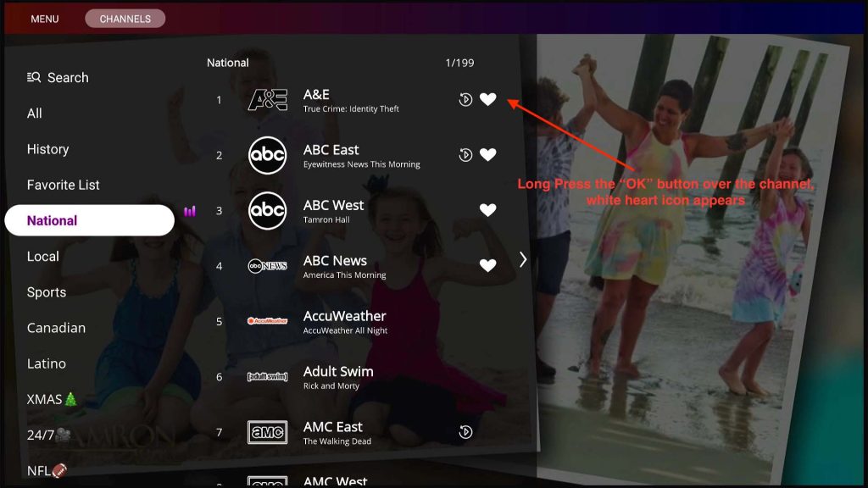Image resolution: width=868 pixels, height=488 pixels.
Task: Open the MENU item
Action: pyautogui.click(x=44, y=18)
